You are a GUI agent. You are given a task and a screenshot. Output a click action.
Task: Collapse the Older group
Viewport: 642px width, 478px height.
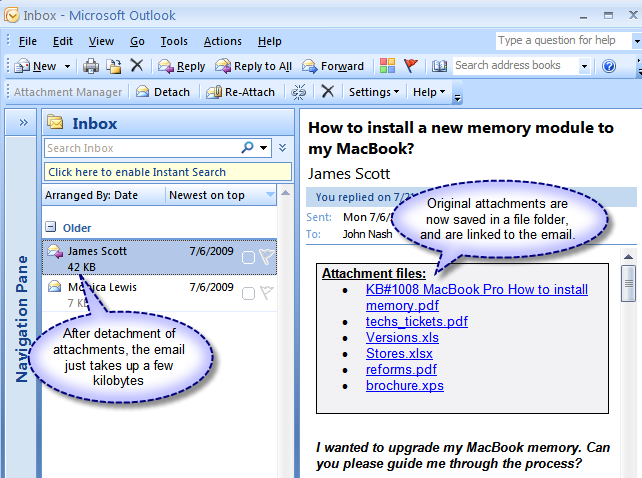pyautogui.click(x=50, y=227)
